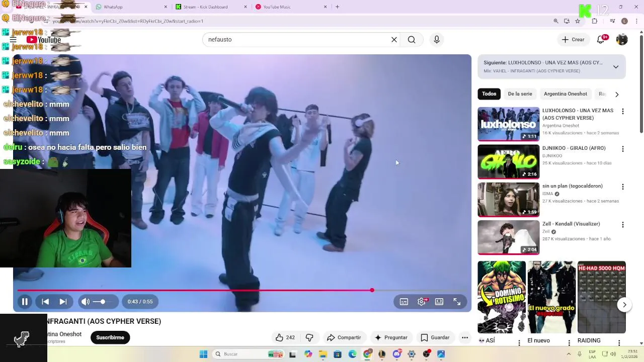Open options for Zell Kendall video
This screenshot has width=644, height=362.
623,225
